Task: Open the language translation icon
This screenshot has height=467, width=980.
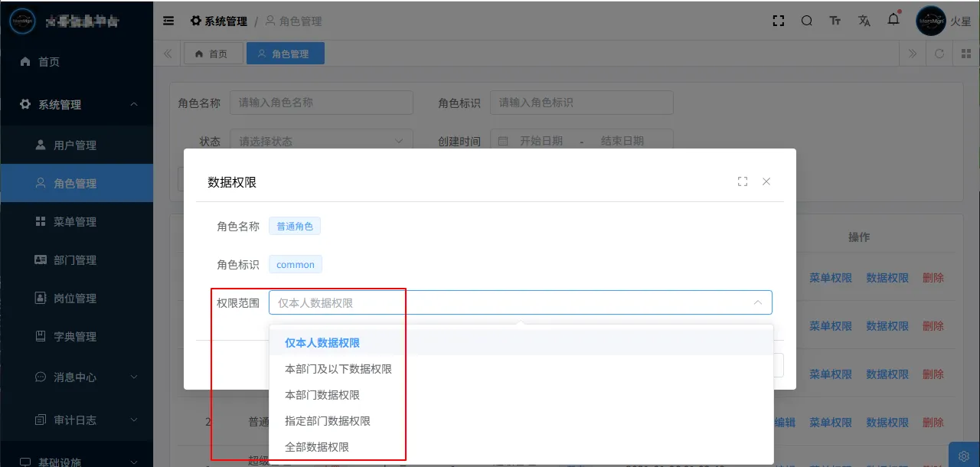Action: pos(864,21)
